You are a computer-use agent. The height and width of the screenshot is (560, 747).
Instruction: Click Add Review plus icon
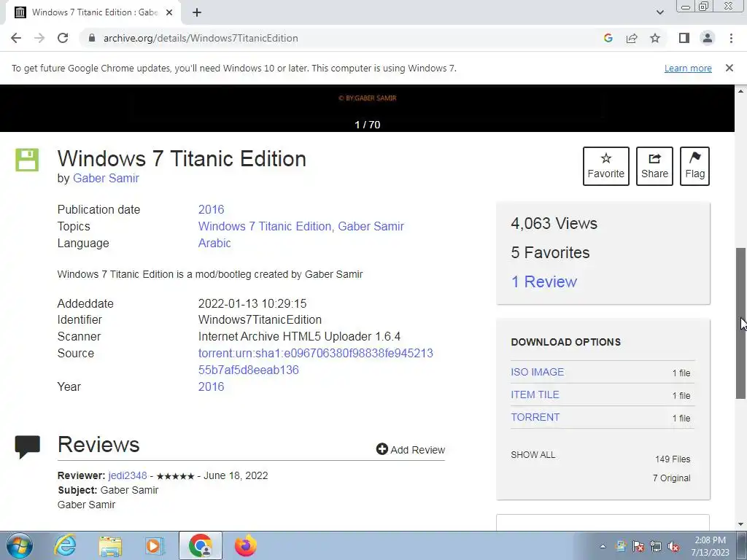click(x=382, y=449)
